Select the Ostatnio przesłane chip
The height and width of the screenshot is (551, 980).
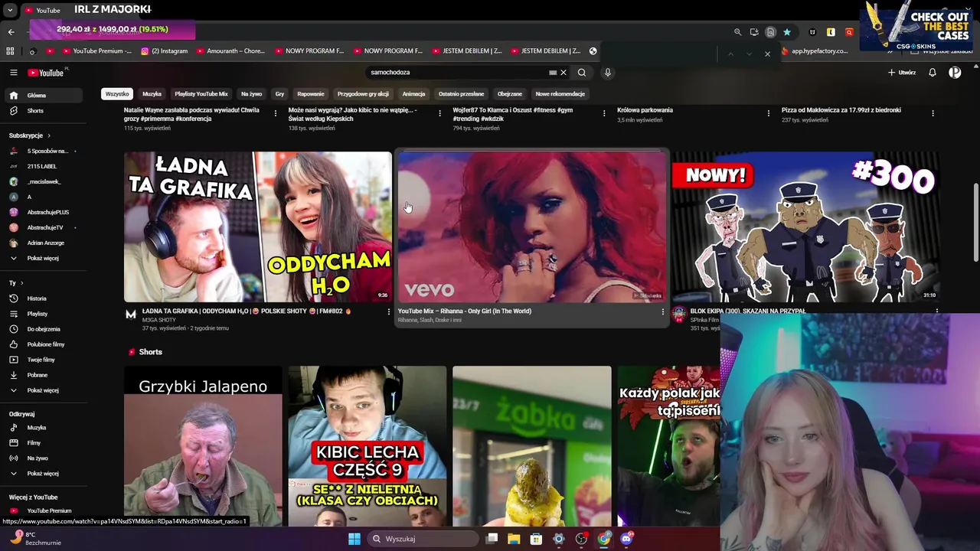(461, 94)
